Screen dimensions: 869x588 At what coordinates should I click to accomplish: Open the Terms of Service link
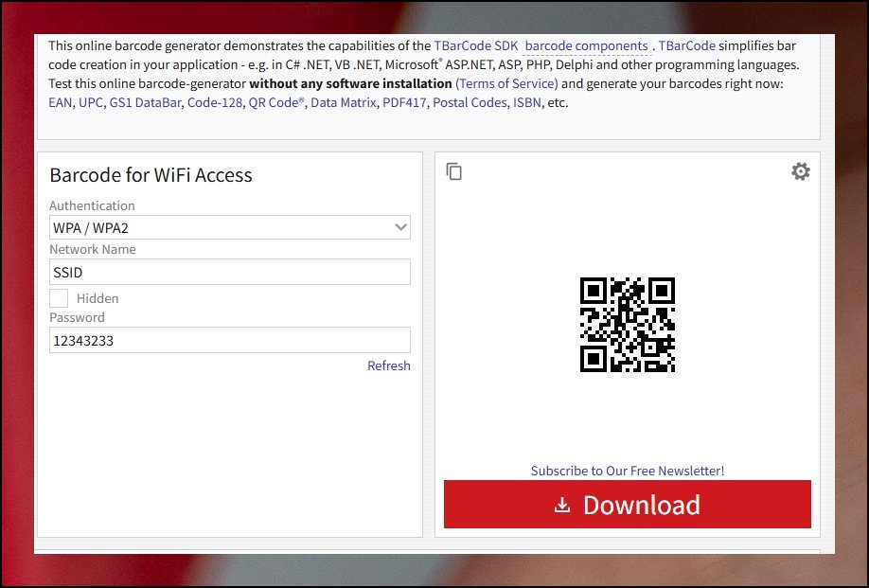coord(506,83)
